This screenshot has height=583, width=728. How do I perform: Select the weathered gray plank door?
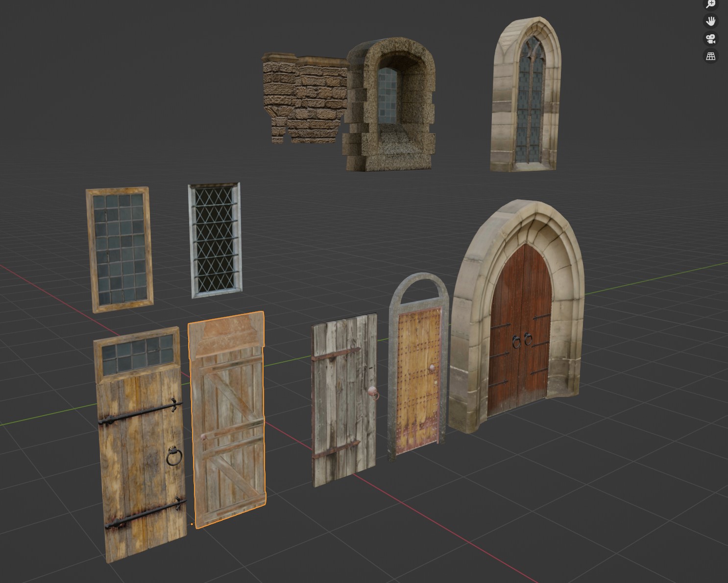tap(345, 400)
